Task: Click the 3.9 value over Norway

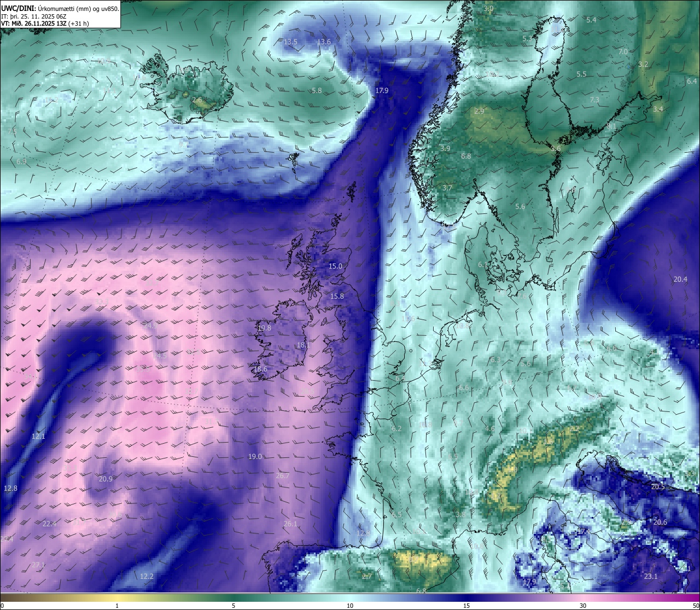Action: click(x=445, y=148)
